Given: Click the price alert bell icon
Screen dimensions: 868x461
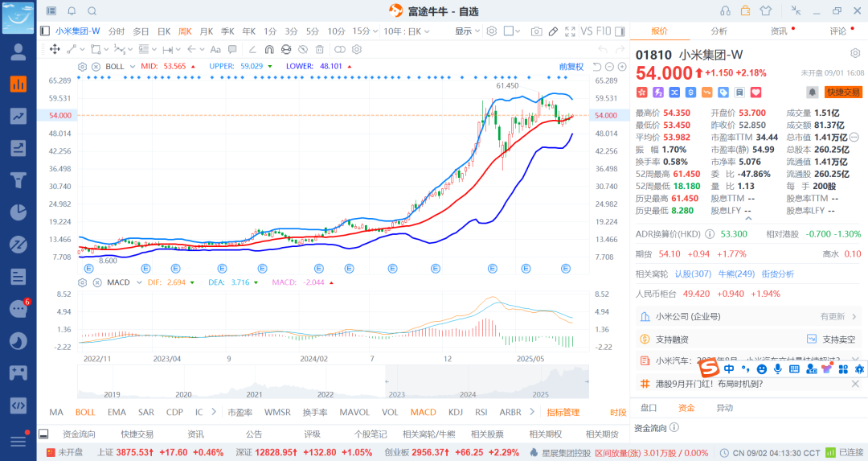Looking at the screenshot, I should point(812,92).
